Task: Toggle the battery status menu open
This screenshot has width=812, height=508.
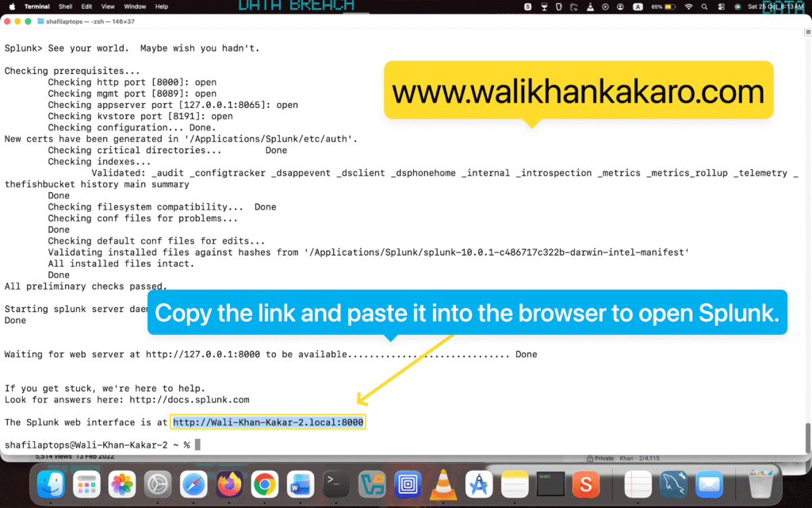Action: point(671,6)
